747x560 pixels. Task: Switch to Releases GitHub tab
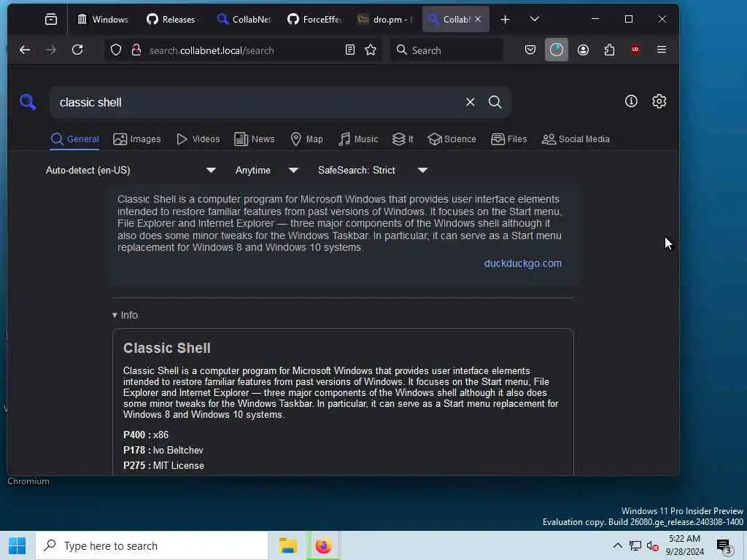tap(171, 19)
